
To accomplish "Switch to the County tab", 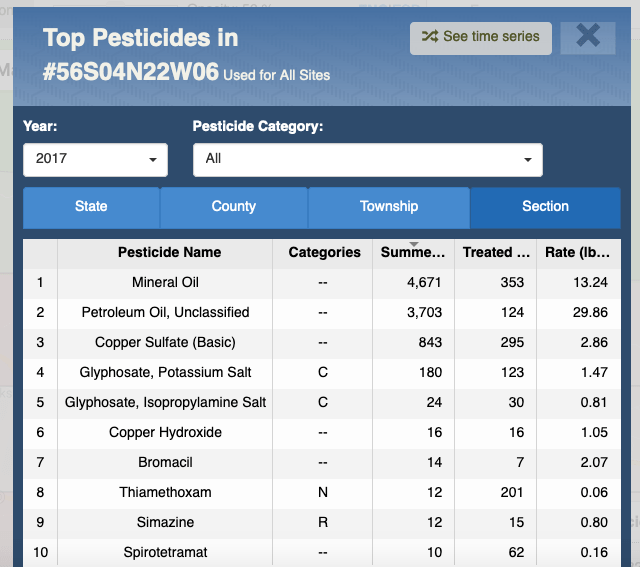I will pyautogui.click(x=233, y=207).
